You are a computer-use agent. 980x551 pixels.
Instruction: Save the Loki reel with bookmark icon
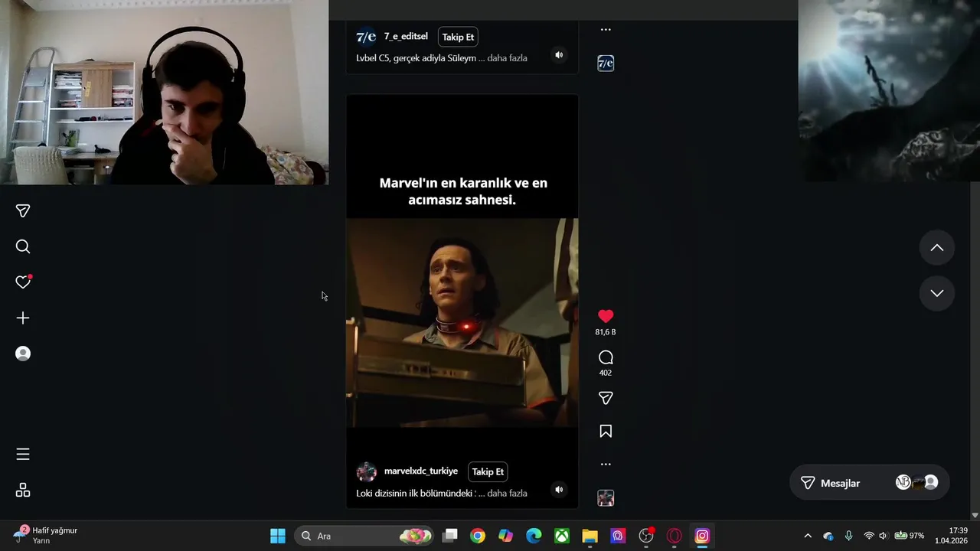point(606,431)
